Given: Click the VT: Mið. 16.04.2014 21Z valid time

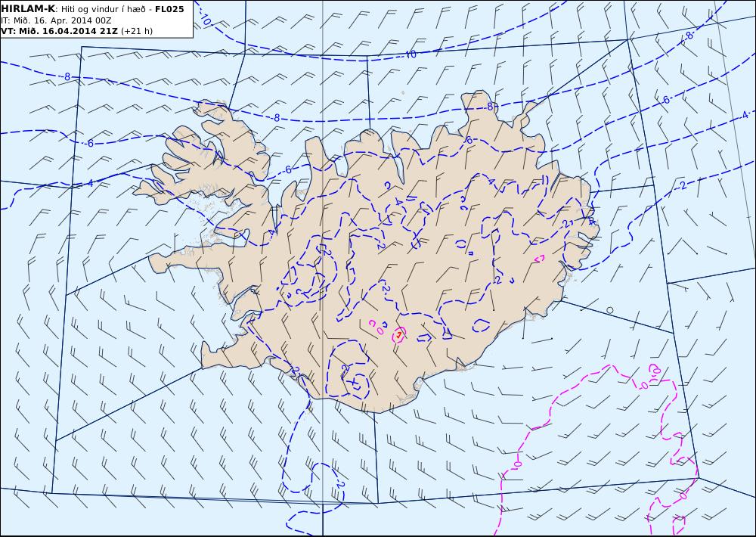Looking at the screenshot, I should click(x=59, y=31).
